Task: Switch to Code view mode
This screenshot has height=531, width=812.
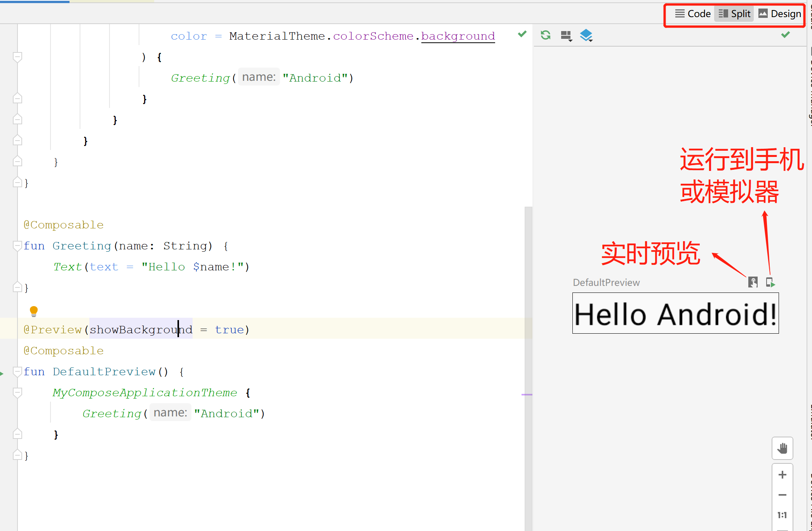Action: coord(693,14)
